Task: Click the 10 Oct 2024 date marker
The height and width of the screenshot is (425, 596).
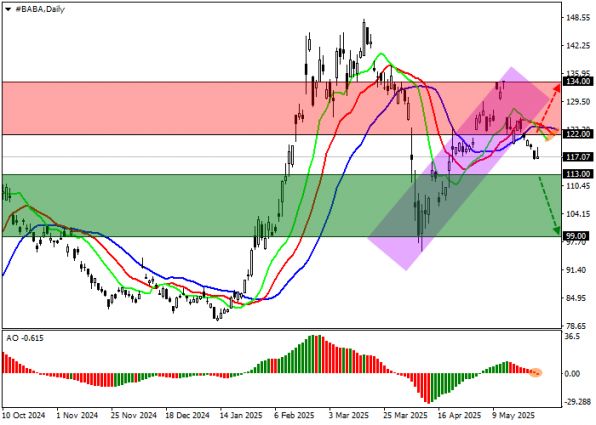Action: point(24,415)
